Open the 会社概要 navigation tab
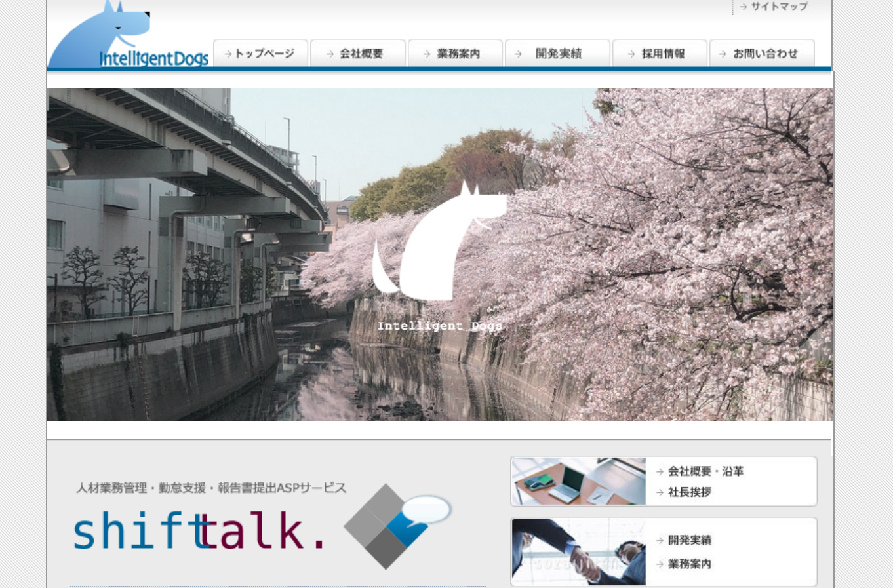This screenshot has width=893, height=588. tap(358, 54)
